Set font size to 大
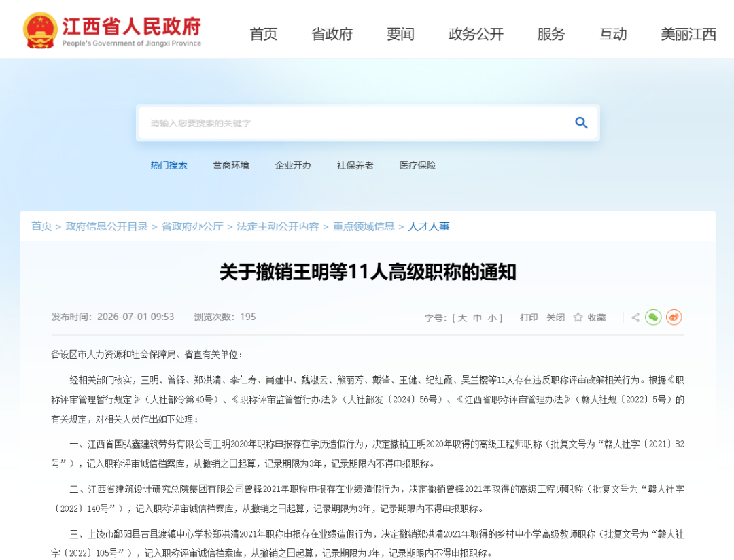This screenshot has width=734, height=560. point(463,318)
